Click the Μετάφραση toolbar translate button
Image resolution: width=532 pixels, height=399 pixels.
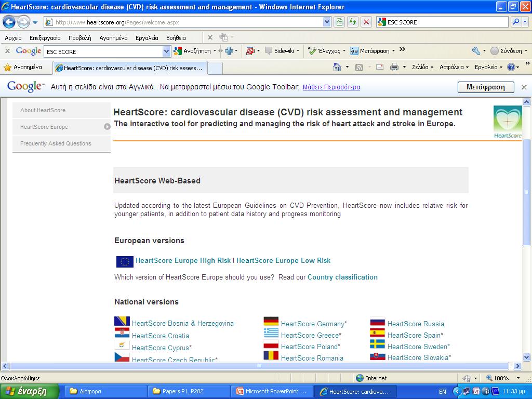click(372, 51)
